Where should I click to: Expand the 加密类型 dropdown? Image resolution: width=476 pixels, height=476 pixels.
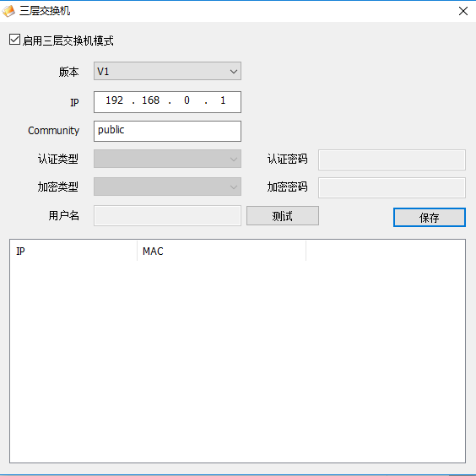(x=167, y=187)
